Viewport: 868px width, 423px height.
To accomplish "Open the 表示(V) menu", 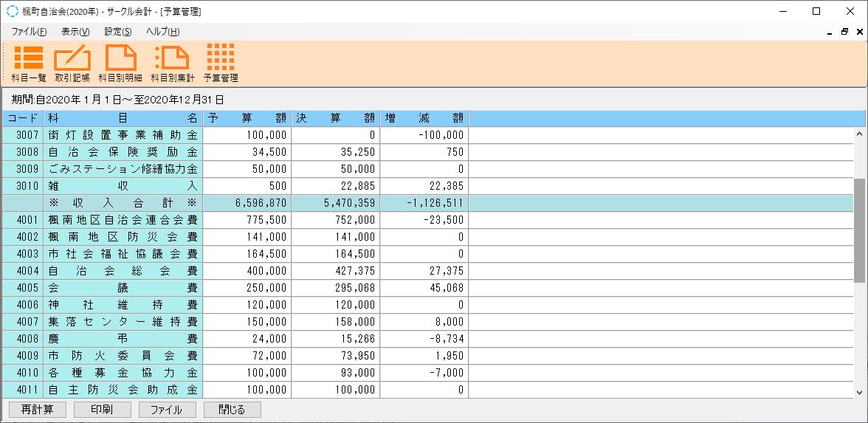I will (x=75, y=32).
